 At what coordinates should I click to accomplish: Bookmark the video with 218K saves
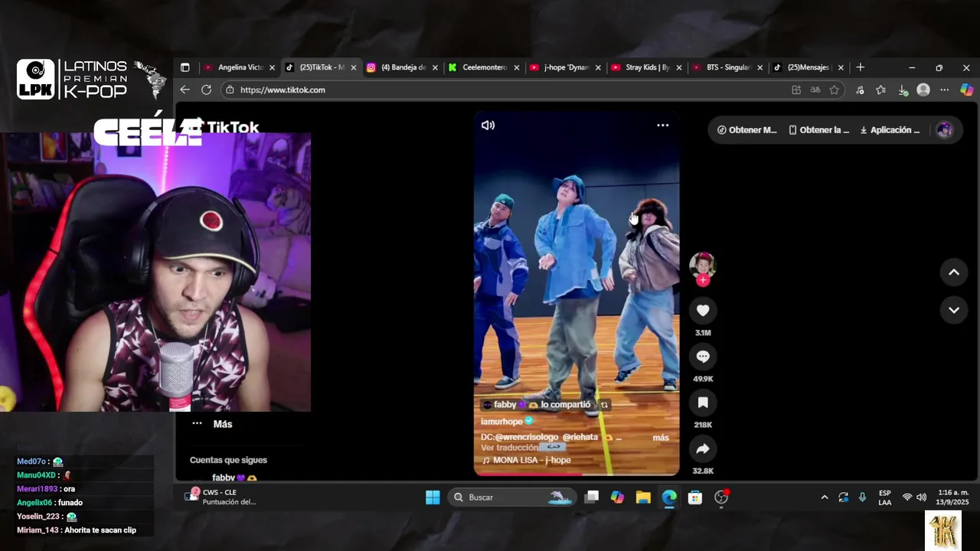click(703, 403)
